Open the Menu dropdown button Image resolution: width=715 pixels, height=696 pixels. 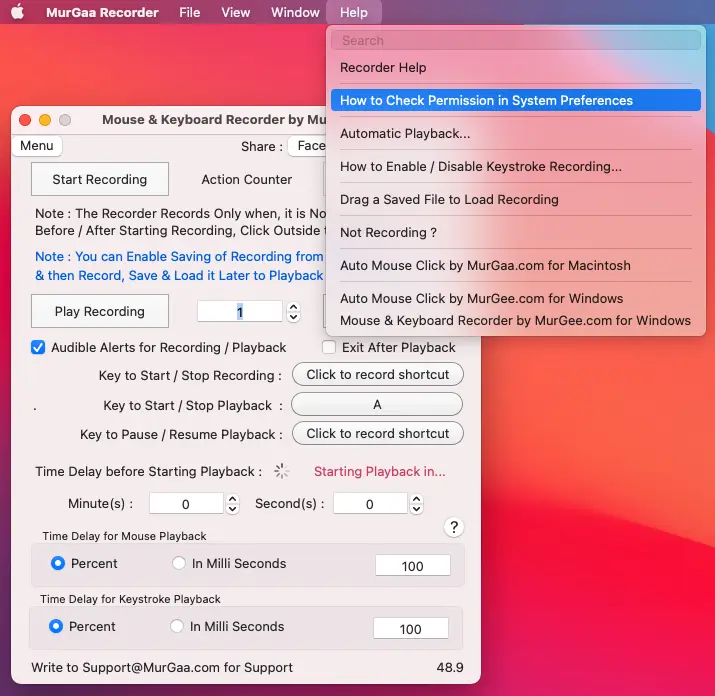tap(37, 146)
